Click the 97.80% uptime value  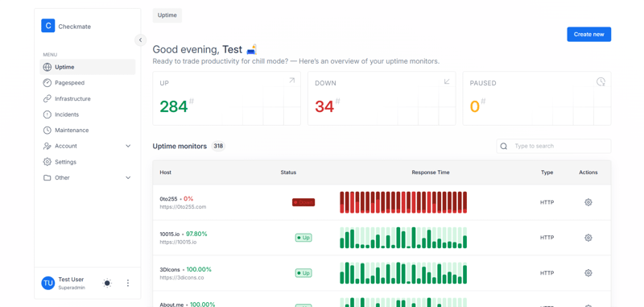[x=196, y=234]
